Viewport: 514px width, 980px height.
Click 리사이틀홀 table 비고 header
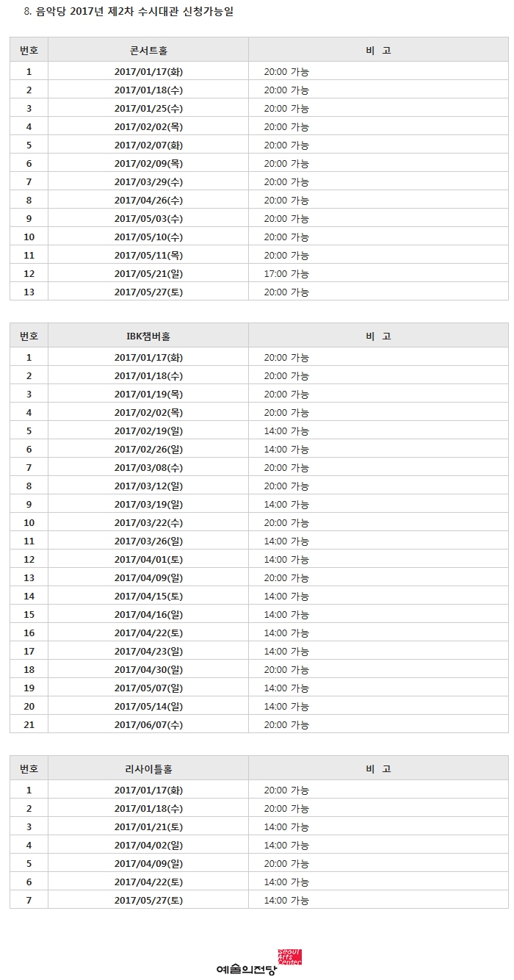click(378, 769)
